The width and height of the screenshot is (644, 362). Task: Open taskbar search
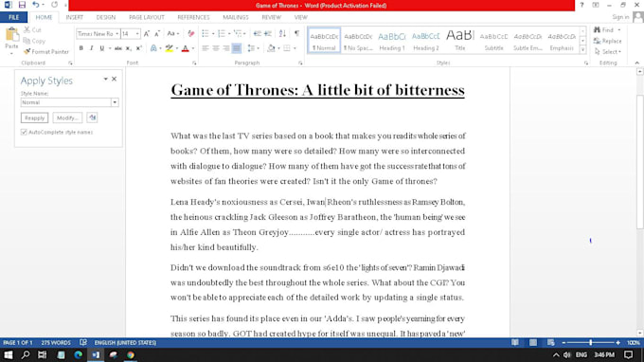tap(26, 354)
